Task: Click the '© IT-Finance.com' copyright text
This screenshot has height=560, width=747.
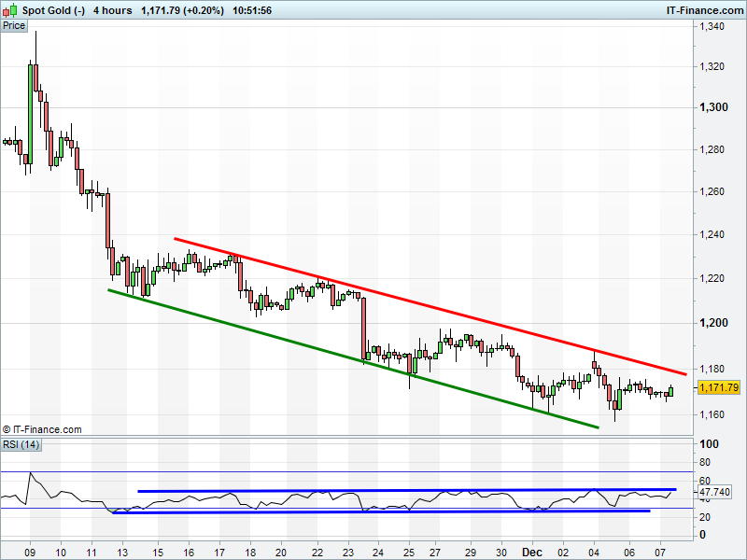Action: (x=42, y=429)
